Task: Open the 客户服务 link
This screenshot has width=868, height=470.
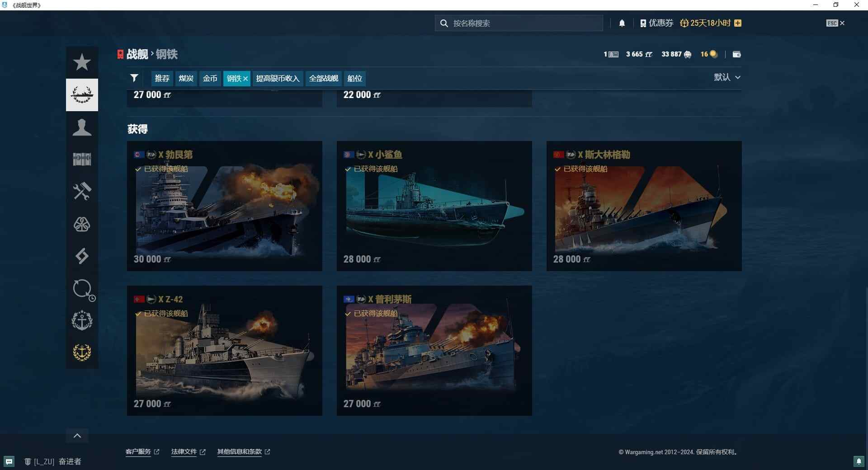Action: click(x=138, y=451)
